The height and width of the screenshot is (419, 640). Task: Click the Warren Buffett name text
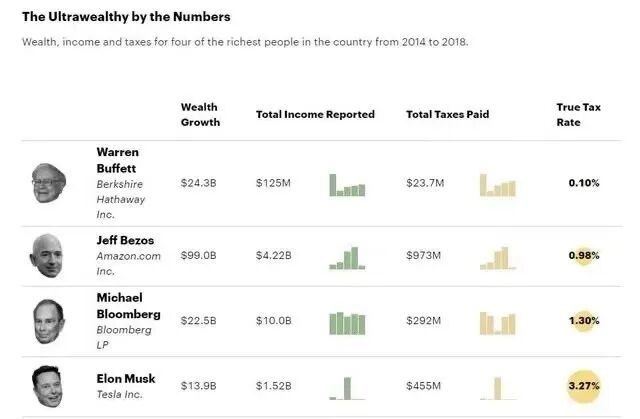[x=117, y=158]
